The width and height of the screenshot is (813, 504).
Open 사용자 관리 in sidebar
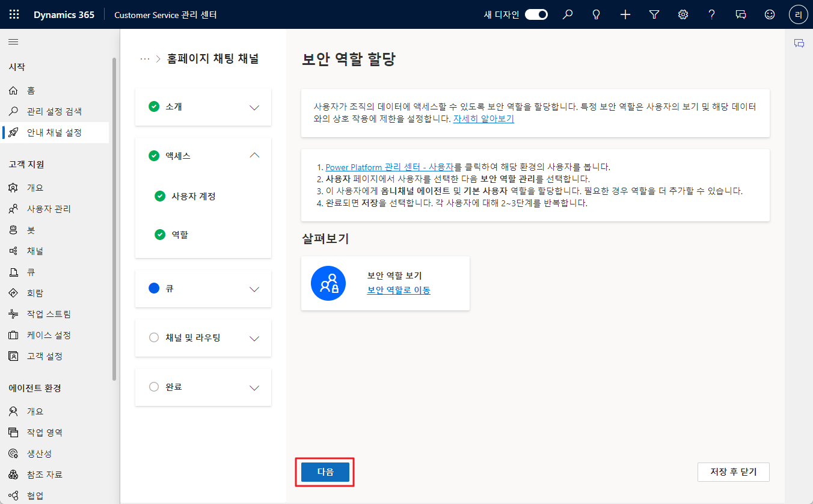55,209
